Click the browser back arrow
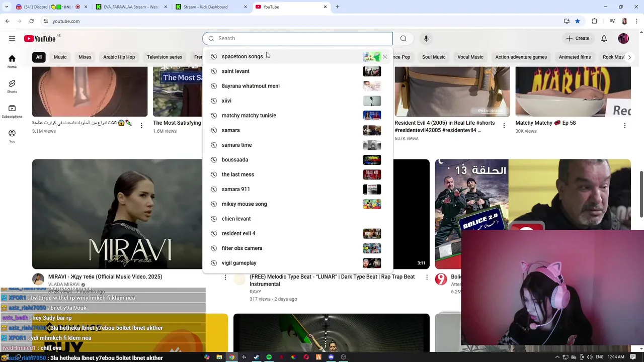 point(7,21)
